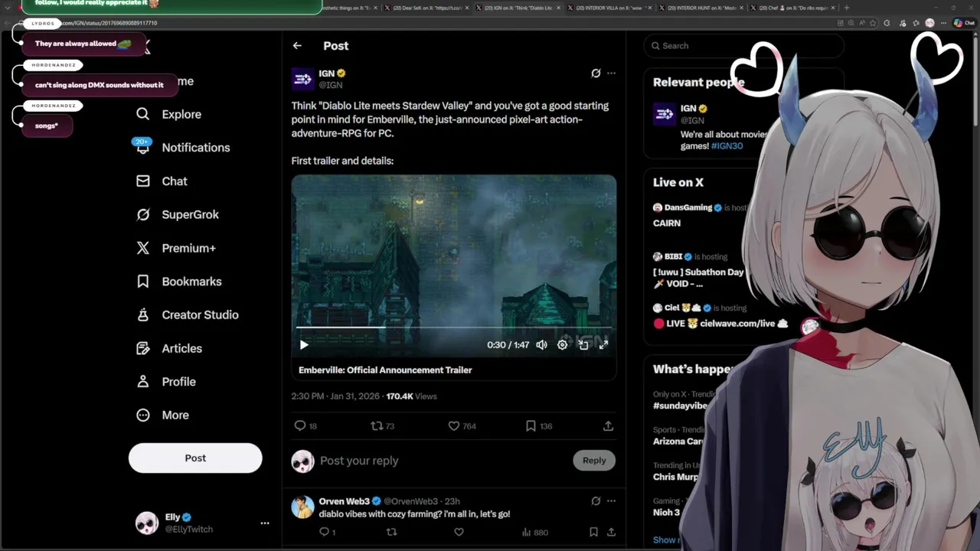Image resolution: width=980 pixels, height=551 pixels.
Task: Switch to 'INTERIOR HUNT' browser tab
Action: tap(699, 8)
